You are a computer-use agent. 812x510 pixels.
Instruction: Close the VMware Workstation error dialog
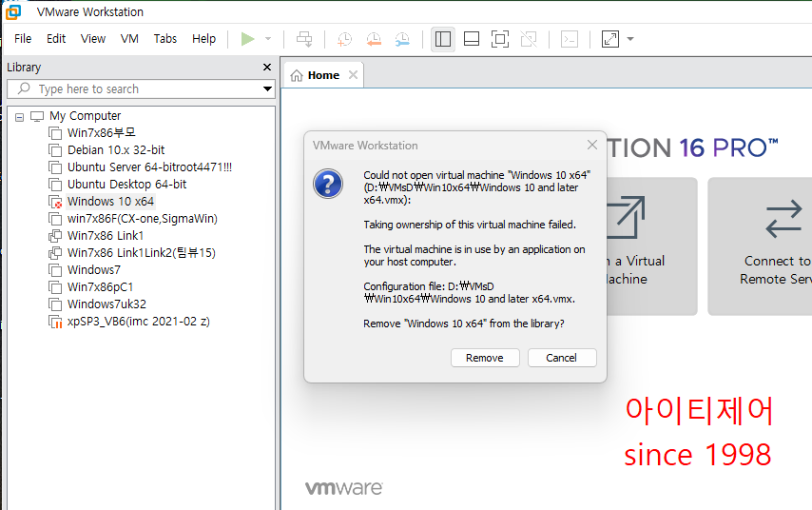[x=592, y=145]
